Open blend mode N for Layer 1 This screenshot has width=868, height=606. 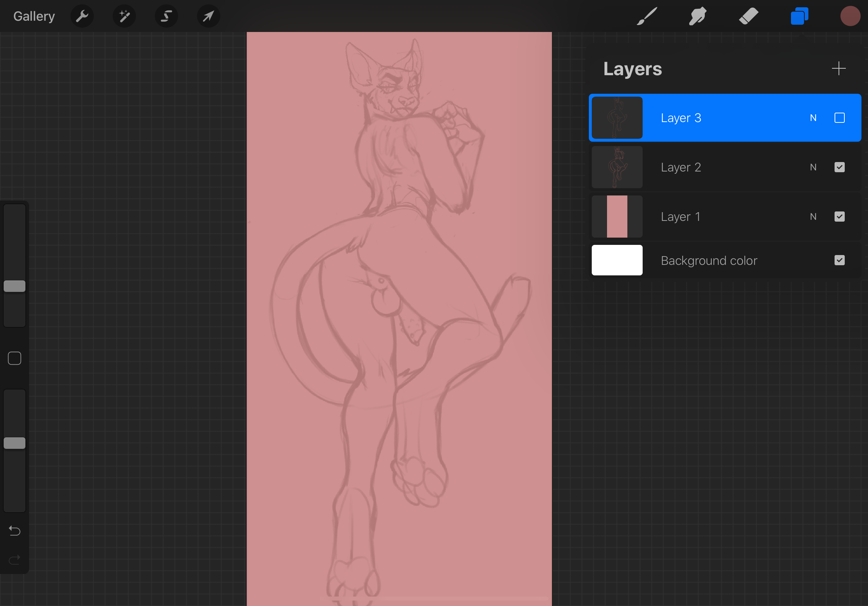click(x=813, y=217)
